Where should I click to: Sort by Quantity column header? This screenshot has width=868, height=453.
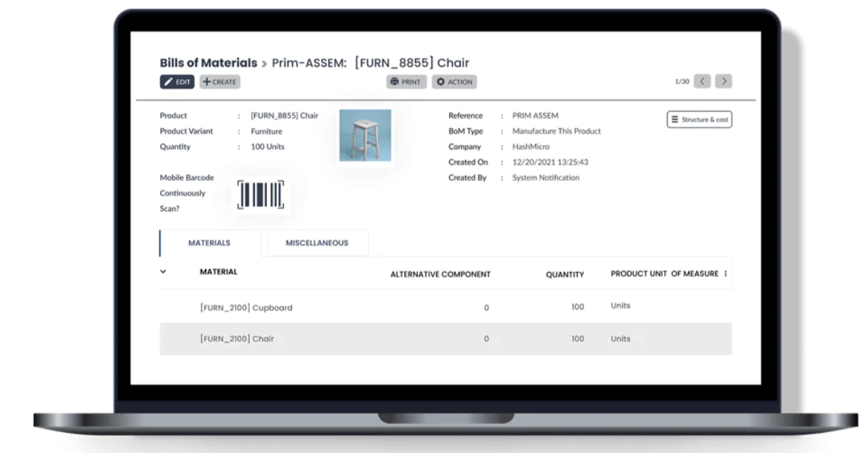(x=565, y=274)
